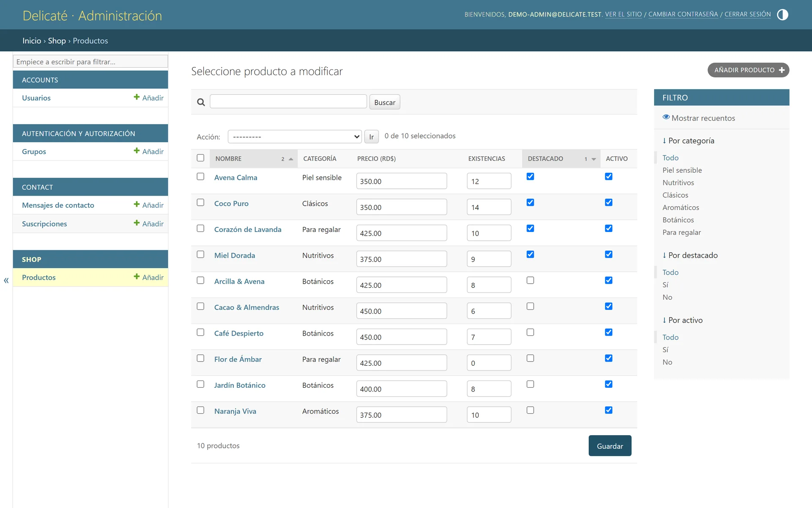Focus the product search text field
The width and height of the screenshot is (812, 508).
point(288,102)
